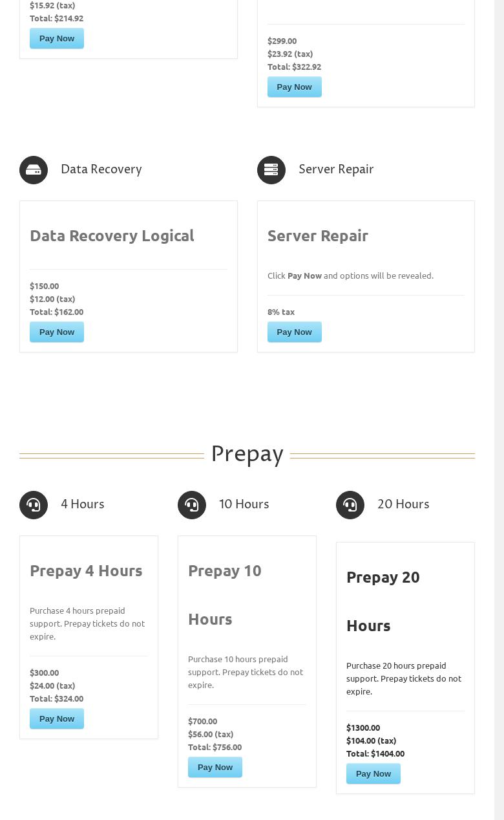Pay now for Data Recovery Logical

click(x=57, y=332)
